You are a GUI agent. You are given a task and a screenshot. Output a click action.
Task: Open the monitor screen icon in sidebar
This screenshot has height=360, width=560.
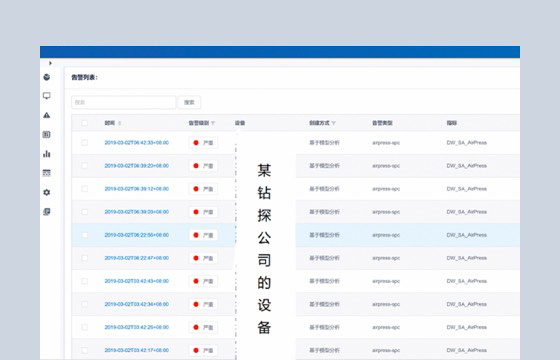pos(47,96)
